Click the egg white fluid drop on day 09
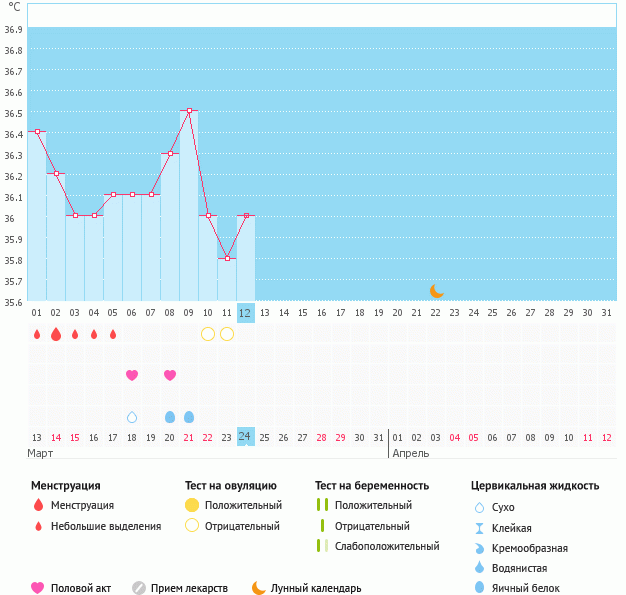This screenshot has width=626, height=595. point(189,417)
